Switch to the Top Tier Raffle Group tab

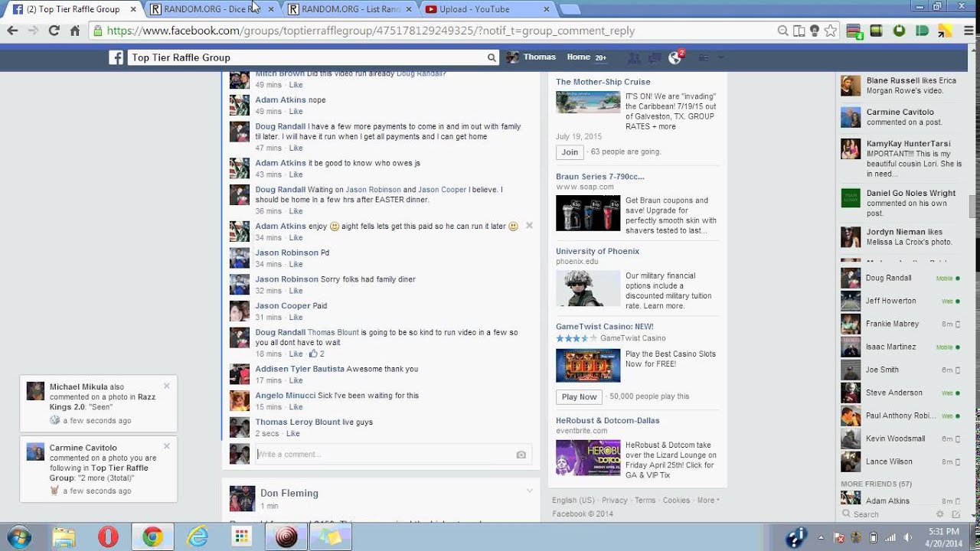(x=74, y=9)
